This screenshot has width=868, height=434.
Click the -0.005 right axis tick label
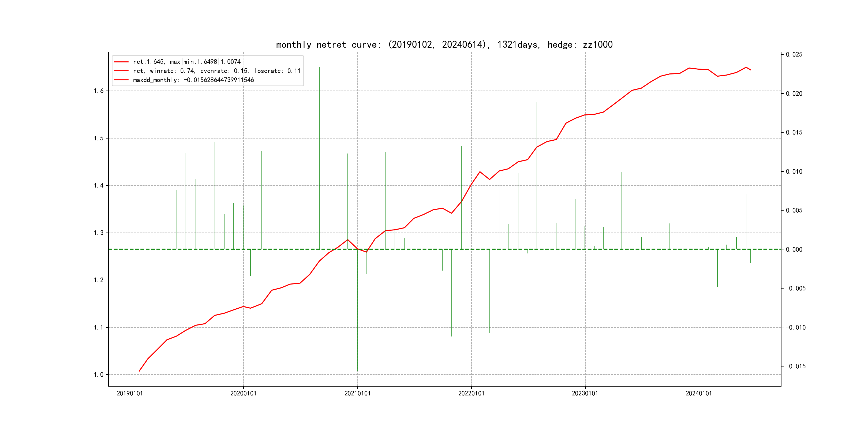(x=796, y=289)
